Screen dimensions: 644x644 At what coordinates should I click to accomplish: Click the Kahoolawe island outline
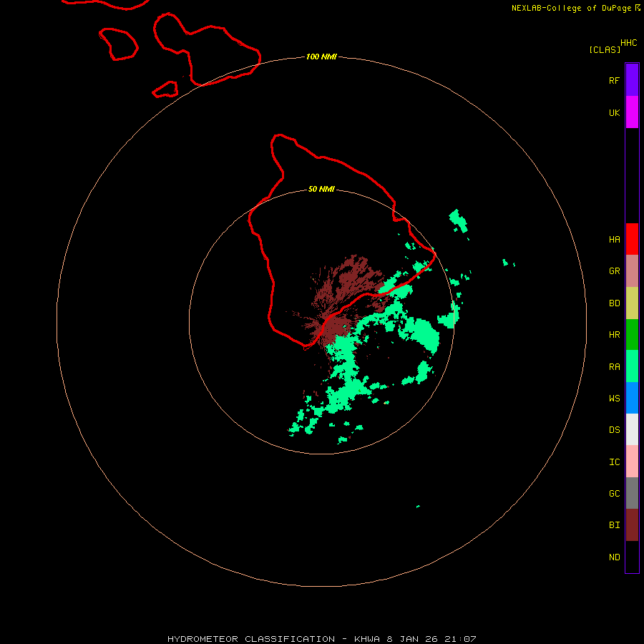pos(165,89)
